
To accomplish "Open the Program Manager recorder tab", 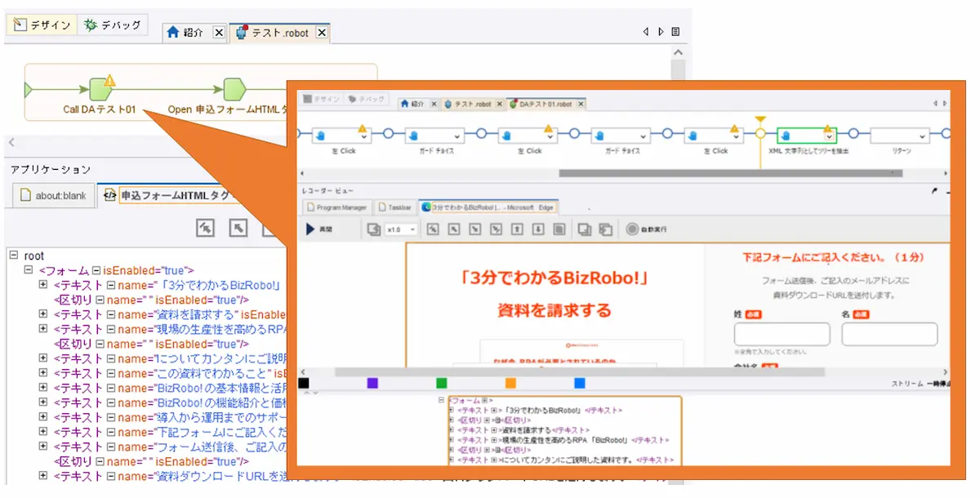I will (336, 207).
